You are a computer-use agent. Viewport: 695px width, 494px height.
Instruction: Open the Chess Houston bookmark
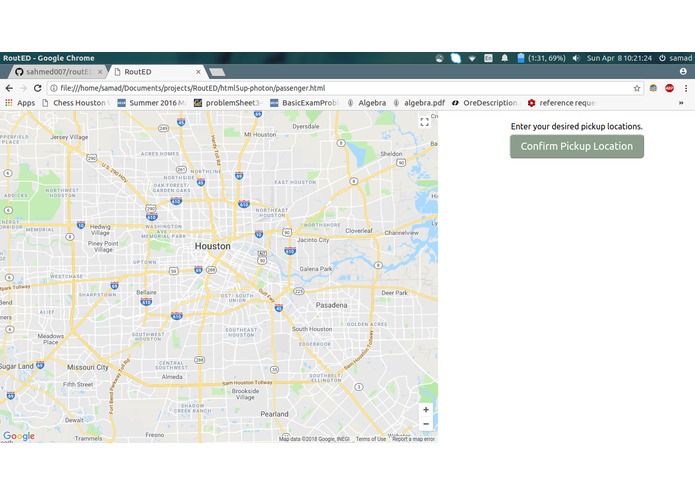76,103
